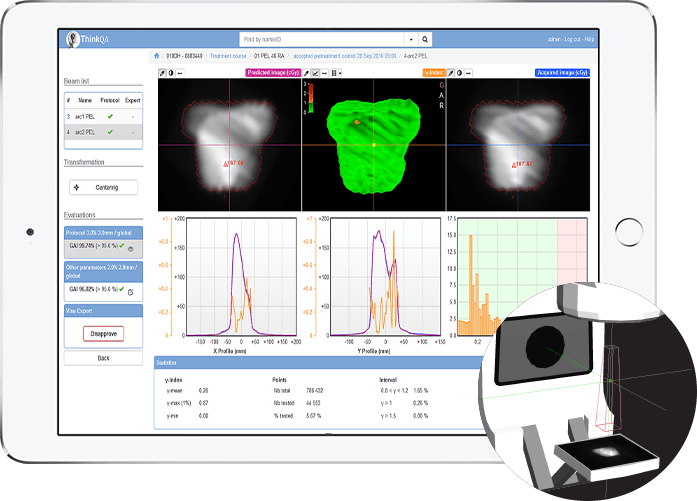The image size is (697, 501).
Task: Toggle the γ-index label
Action: [x=435, y=73]
